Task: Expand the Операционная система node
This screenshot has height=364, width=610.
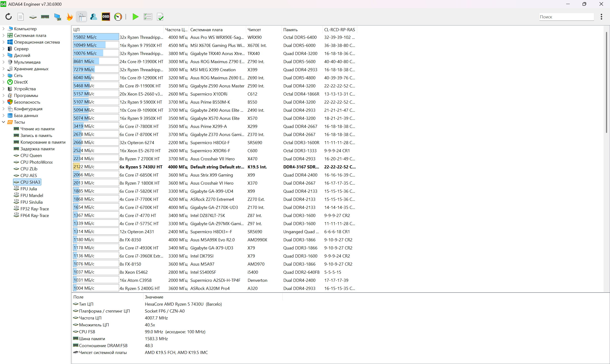Action: pyautogui.click(x=3, y=42)
